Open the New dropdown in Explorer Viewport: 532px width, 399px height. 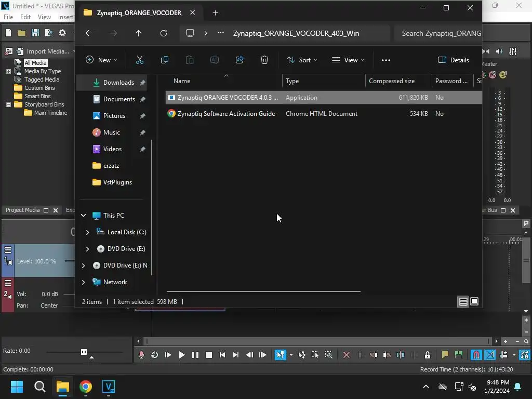(101, 60)
